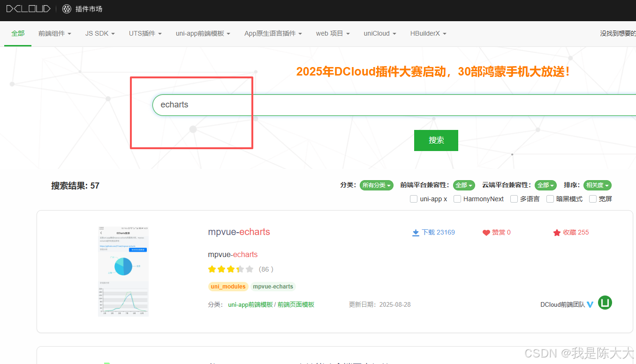Click the blue verified badge after DCloud前端团队
This screenshot has height=364, width=636.
pyautogui.click(x=590, y=304)
